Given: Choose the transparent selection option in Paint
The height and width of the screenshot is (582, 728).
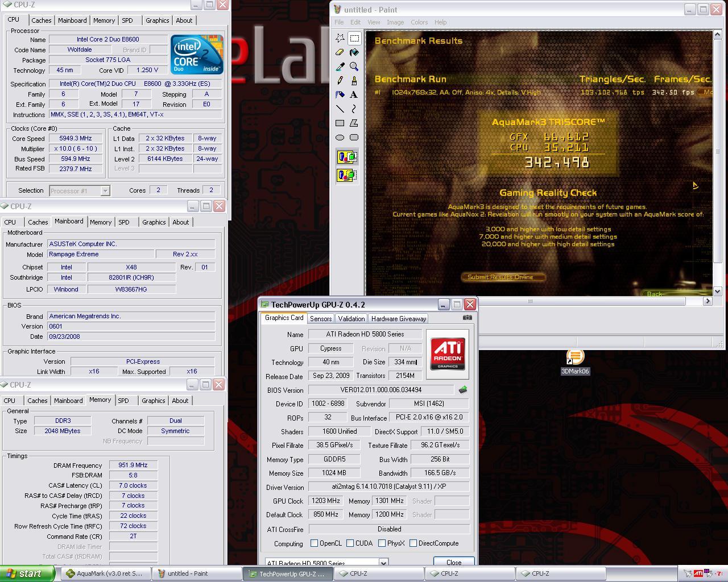Looking at the screenshot, I should coord(347,175).
